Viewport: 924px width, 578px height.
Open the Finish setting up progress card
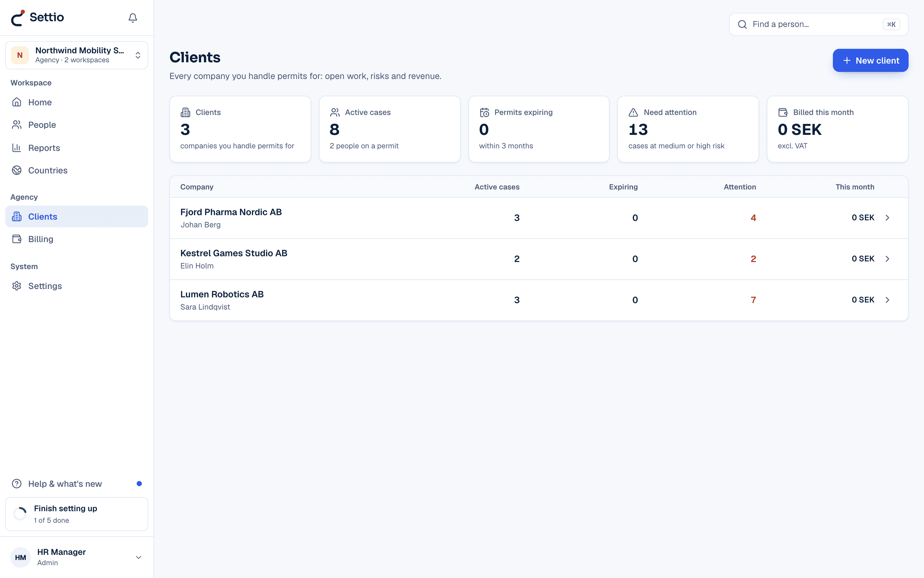(x=76, y=514)
